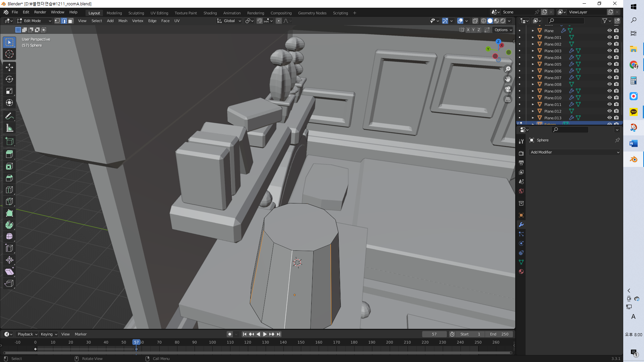This screenshot has height=362, width=644.
Task: Activate the Annotate pencil tool
Action: tap(9, 116)
